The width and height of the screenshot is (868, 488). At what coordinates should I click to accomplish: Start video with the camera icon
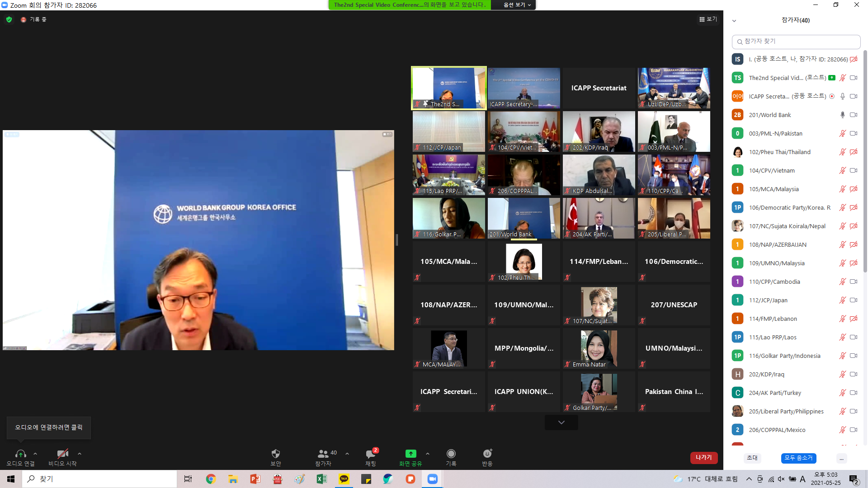[62, 454]
